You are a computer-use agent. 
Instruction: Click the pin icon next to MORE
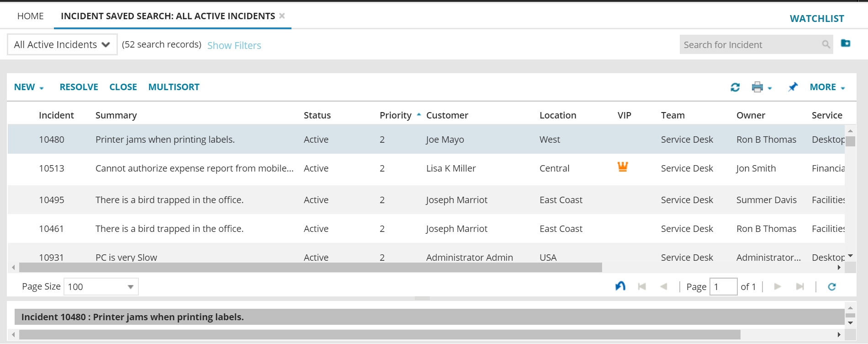pyautogui.click(x=793, y=87)
